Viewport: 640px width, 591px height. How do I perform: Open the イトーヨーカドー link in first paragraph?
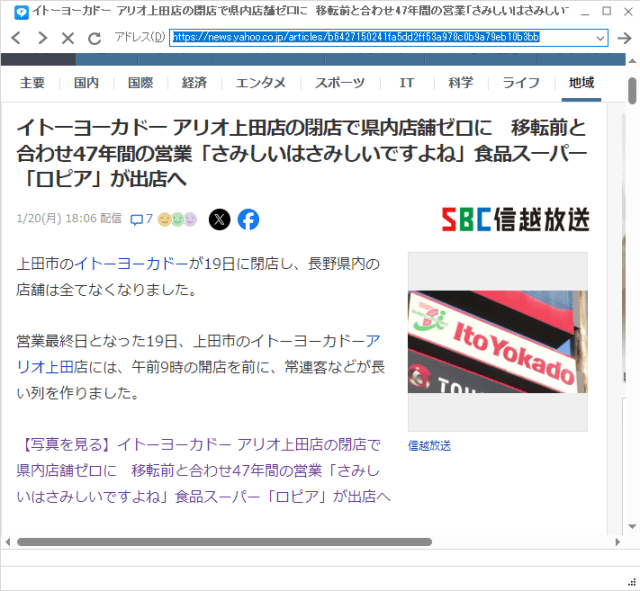tap(131, 264)
